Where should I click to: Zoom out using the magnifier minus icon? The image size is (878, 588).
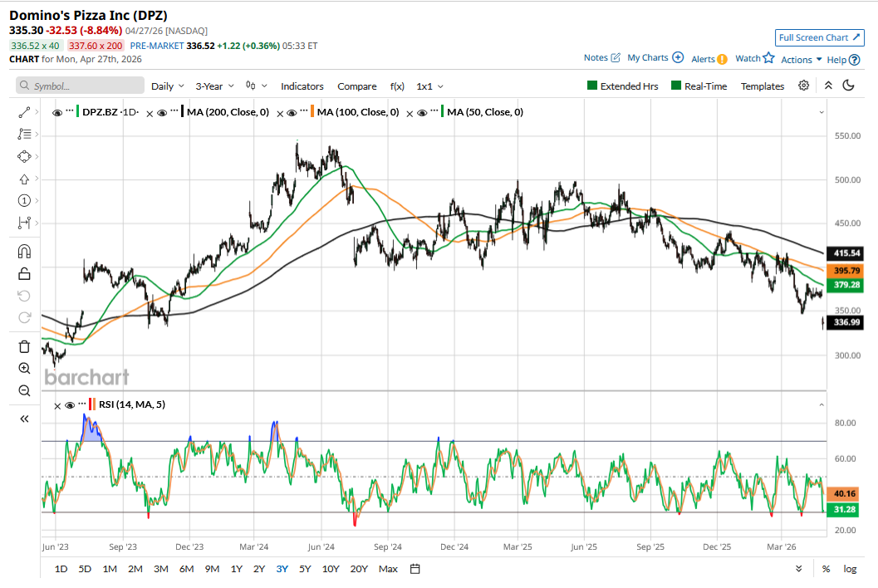coord(24,391)
